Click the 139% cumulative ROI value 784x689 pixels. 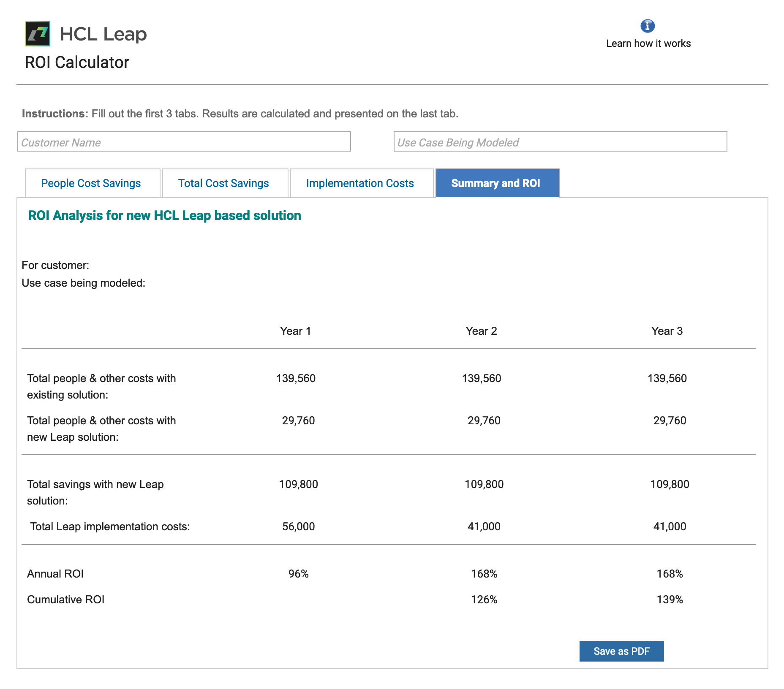pyautogui.click(x=670, y=599)
